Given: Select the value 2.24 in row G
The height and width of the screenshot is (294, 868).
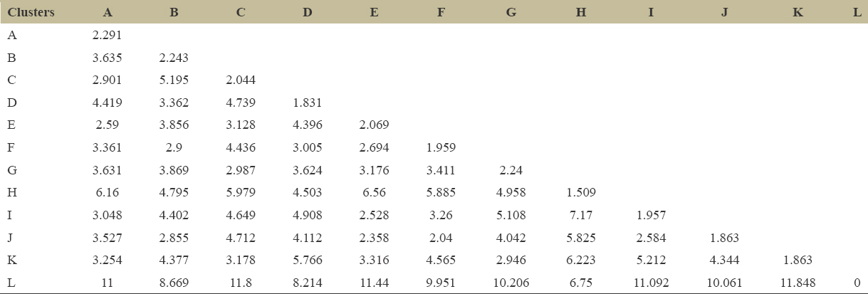Looking at the screenshot, I should tap(511, 170).
